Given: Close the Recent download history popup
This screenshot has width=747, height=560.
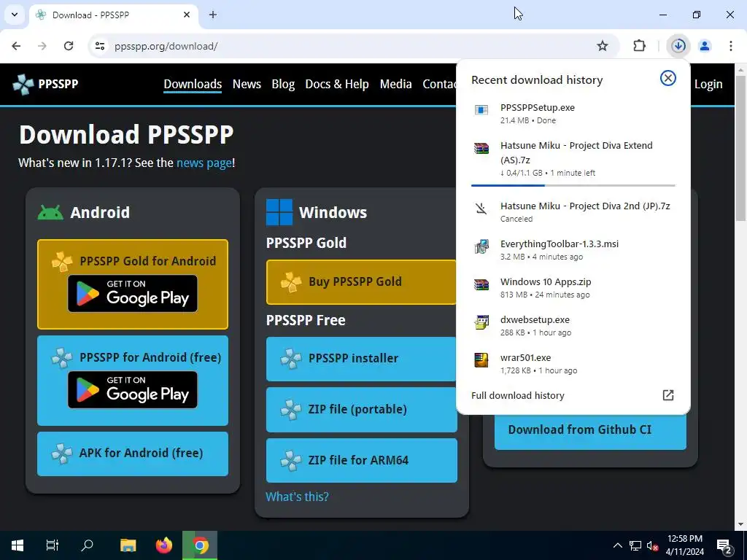Looking at the screenshot, I should [668, 78].
